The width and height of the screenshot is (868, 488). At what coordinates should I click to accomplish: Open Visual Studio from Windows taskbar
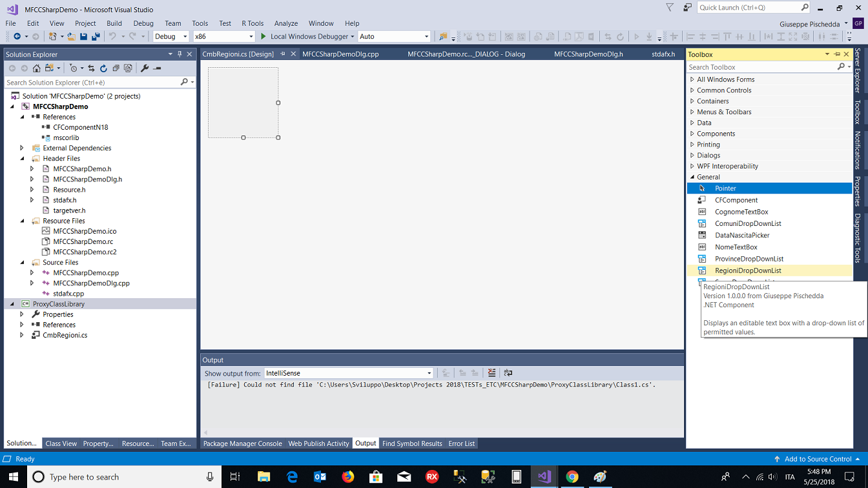(544, 477)
